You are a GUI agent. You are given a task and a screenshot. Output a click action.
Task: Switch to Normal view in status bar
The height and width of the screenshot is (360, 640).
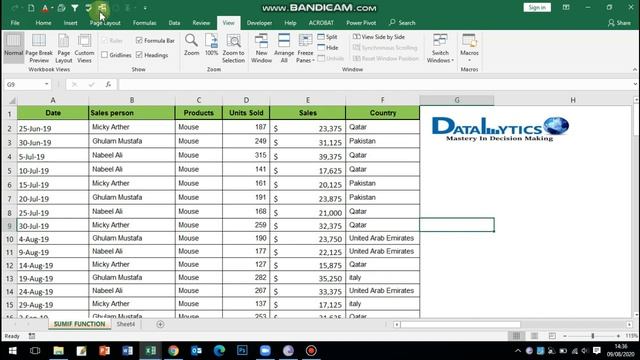coord(516,336)
